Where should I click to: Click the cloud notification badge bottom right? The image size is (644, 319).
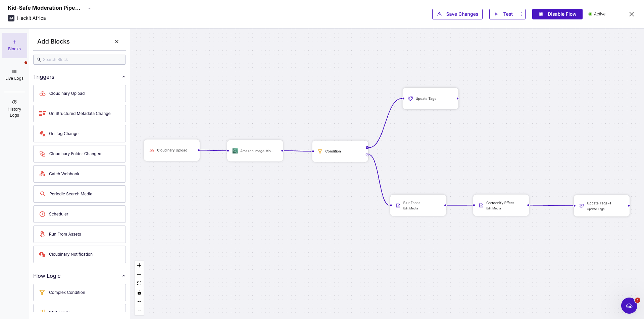(x=629, y=305)
